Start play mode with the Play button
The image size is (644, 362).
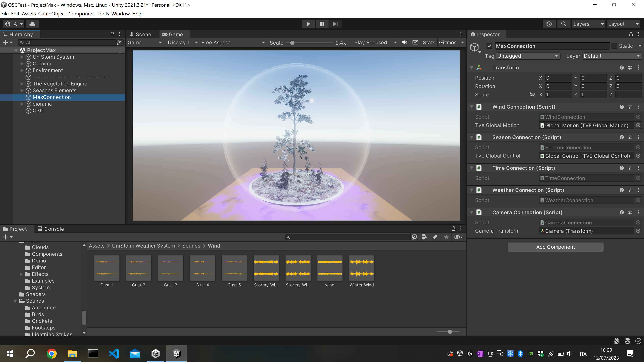pyautogui.click(x=308, y=24)
